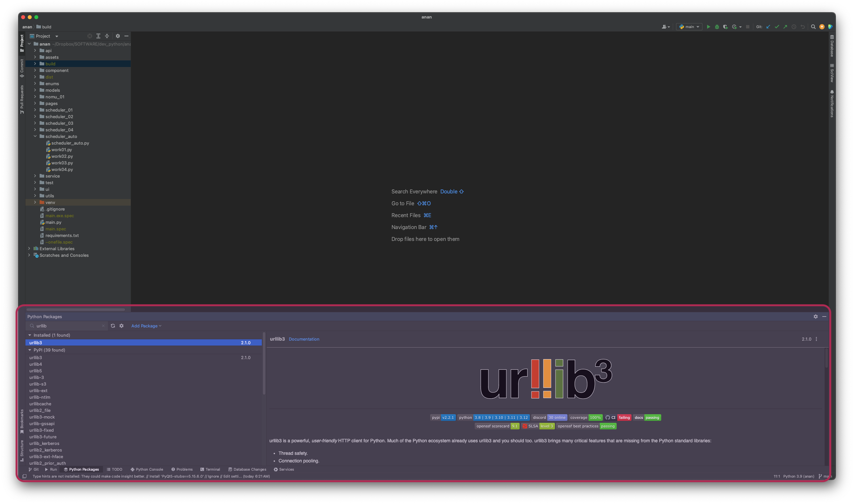
Task: Toggle the Database side tool window
Action: tap(832, 46)
